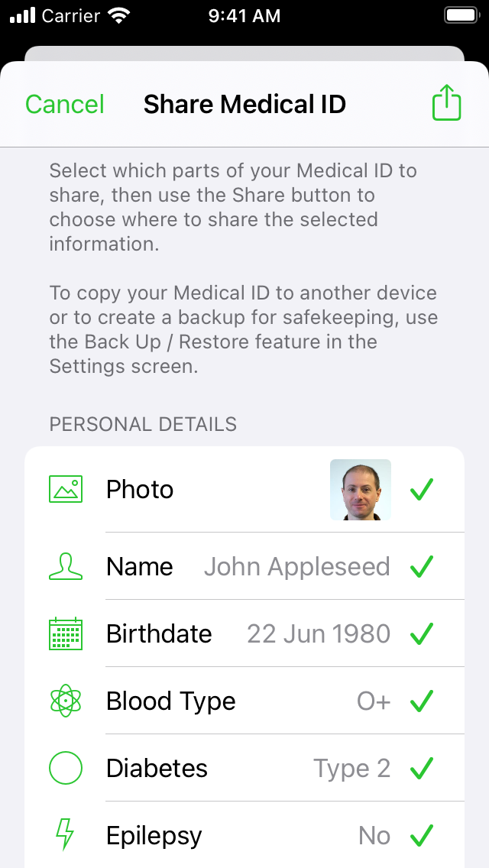Image resolution: width=489 pixels, height=868 pixels.
Task: Tap the Blood Type atom icon
Action: pos(65,701)
